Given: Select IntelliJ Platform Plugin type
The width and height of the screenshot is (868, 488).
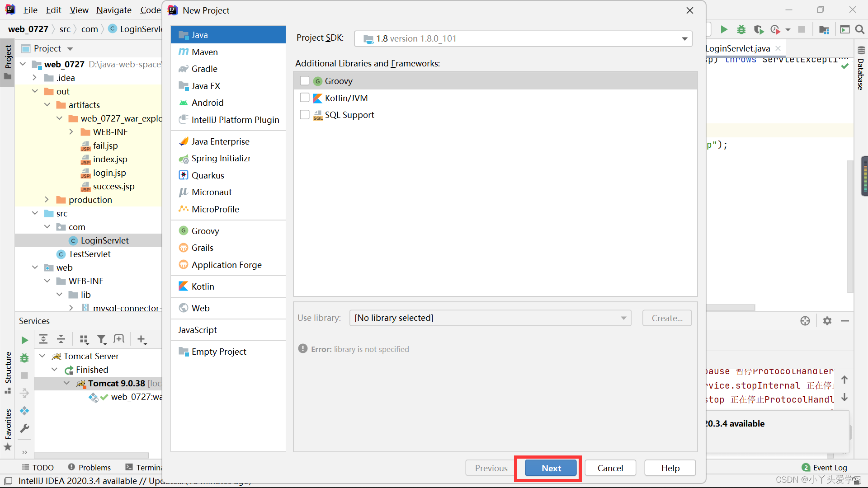Looking at the screenshot, I should click(228, 120).
